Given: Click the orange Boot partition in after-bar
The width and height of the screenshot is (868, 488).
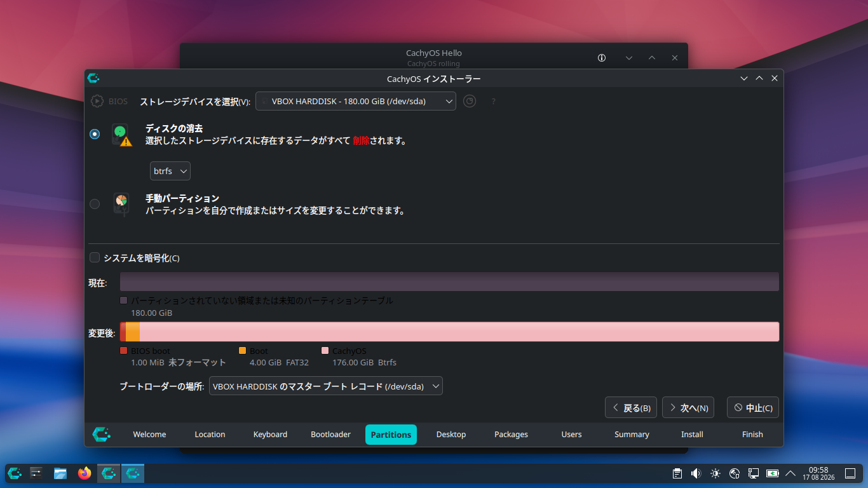Looking at the screenshot, I should [x=132, y=332].
